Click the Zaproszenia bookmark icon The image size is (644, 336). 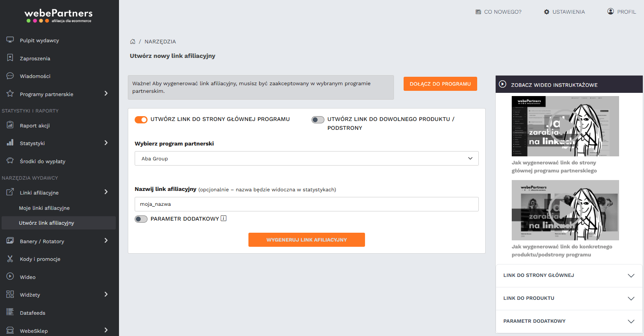pyautogui.click(x=10, y=58)
